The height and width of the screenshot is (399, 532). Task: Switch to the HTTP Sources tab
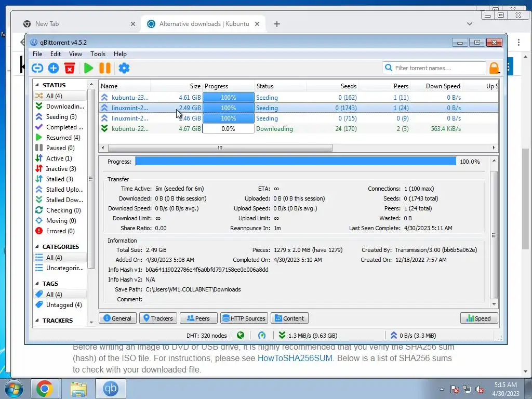(244, 318)
